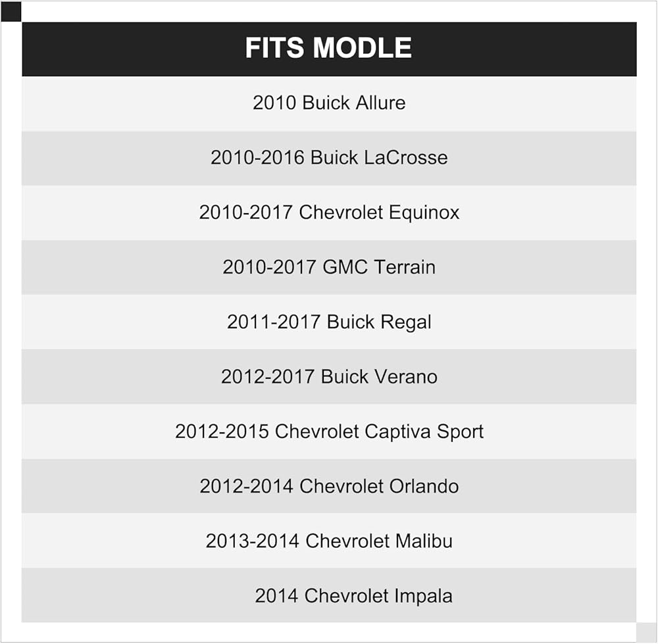Click the word "Terrain" after GMC
This screenshot has height=644, width=658.
point(405,267)
